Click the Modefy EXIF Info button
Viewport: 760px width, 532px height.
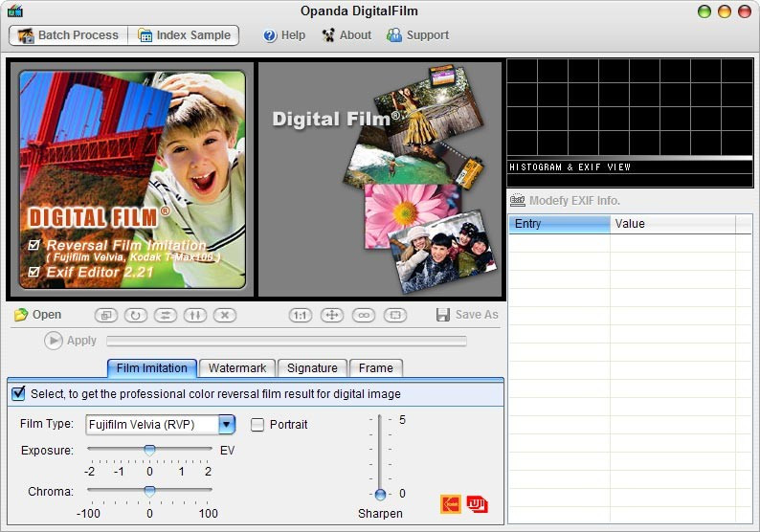(565, 201)
